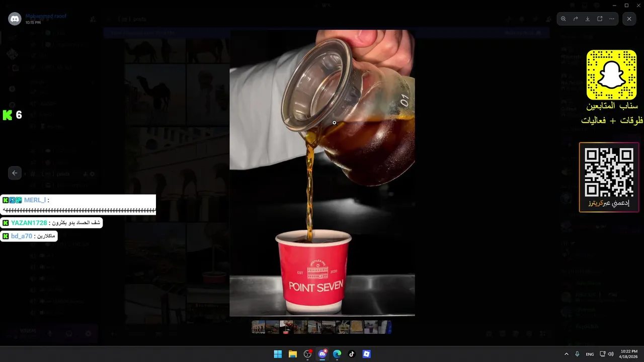Image resolution: width=644 pixels, height=362 pixels.
Task: Open Microsoft Edge from the taskbar
Action: point(337,354)
